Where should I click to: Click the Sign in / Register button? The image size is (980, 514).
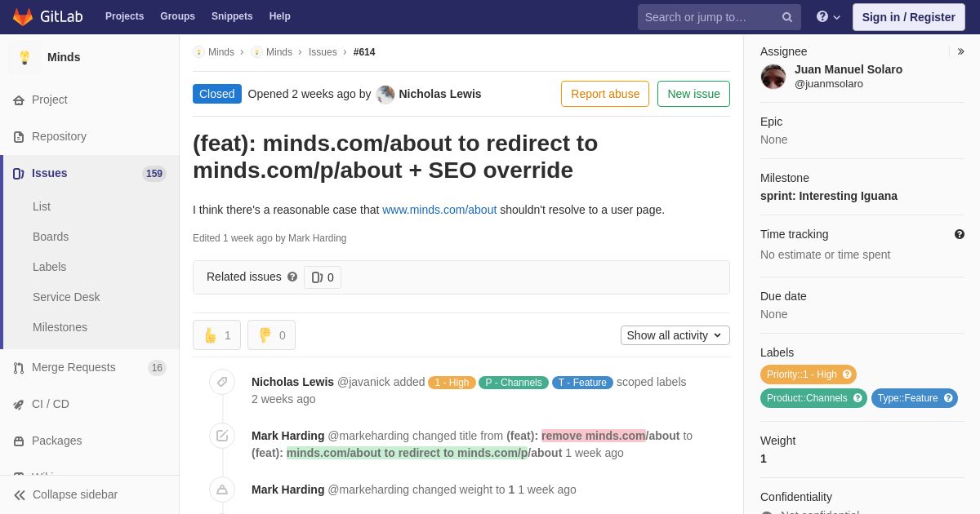point(908,17)
